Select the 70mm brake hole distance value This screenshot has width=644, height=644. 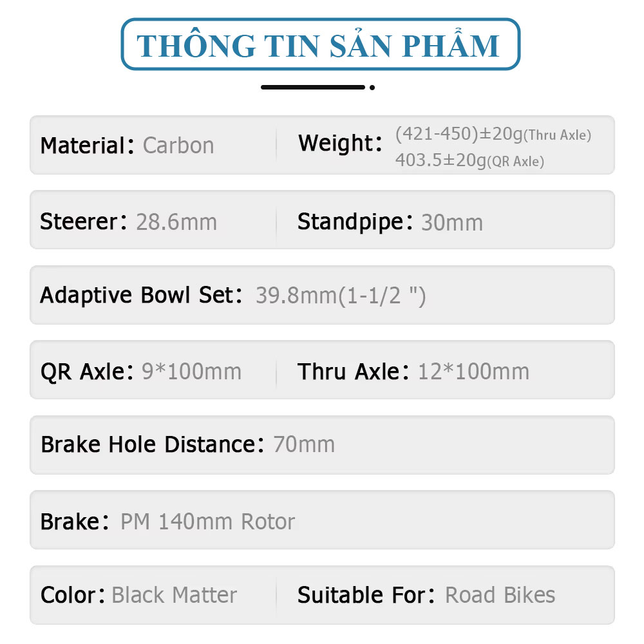click(304, 444)
